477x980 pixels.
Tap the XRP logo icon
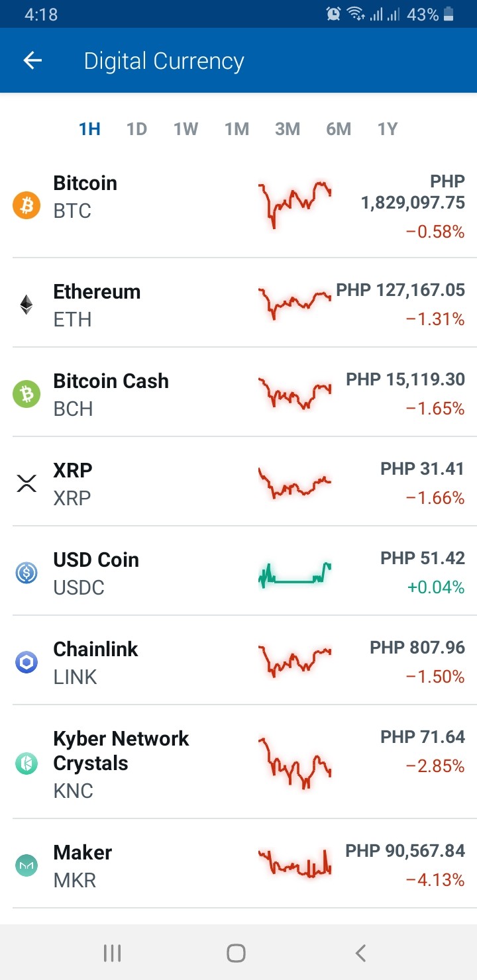click(x=26, y=484)
